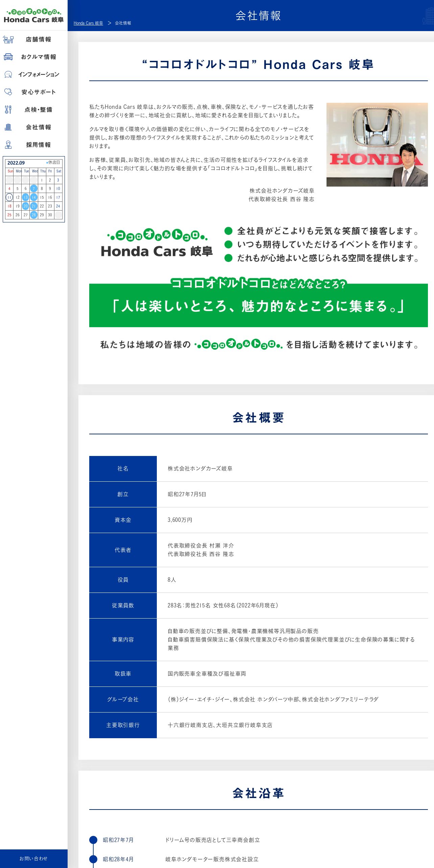Click the 会社沿革 section heading
The image size is (434, 868).
(259, 793)
